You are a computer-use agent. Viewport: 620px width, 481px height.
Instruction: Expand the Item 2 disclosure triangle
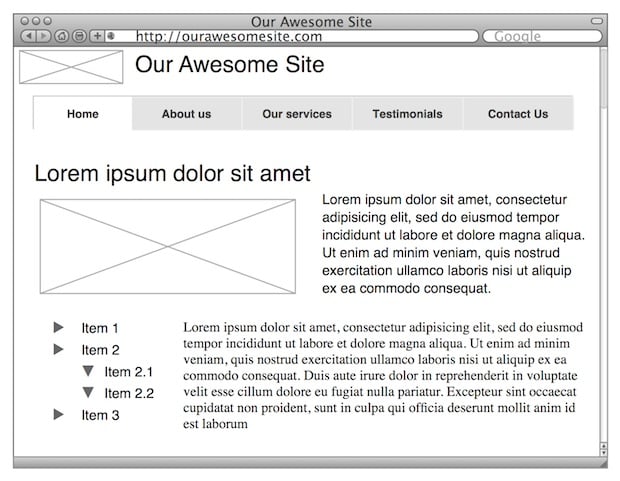59,349
